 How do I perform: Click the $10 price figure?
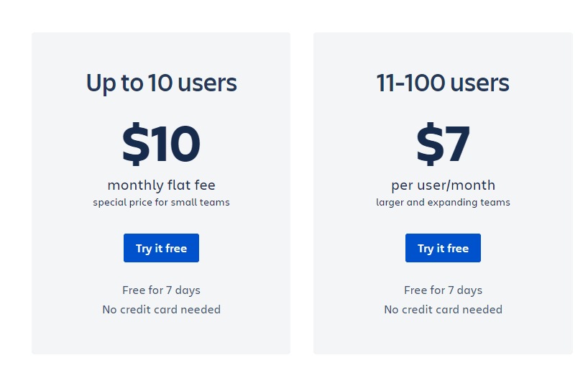pyautogui.click(x=161, y=144)
